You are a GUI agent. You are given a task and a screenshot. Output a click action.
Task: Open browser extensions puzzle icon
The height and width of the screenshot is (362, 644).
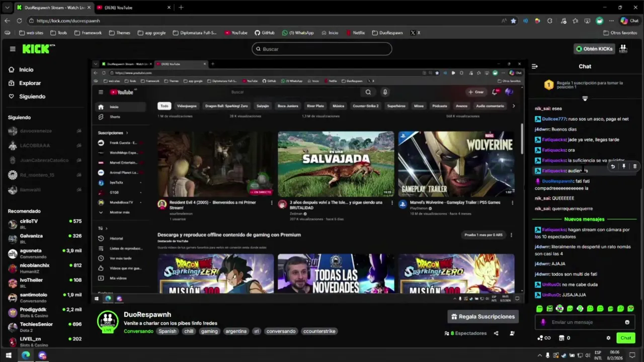pyautogui.click(x=549, y=21)
